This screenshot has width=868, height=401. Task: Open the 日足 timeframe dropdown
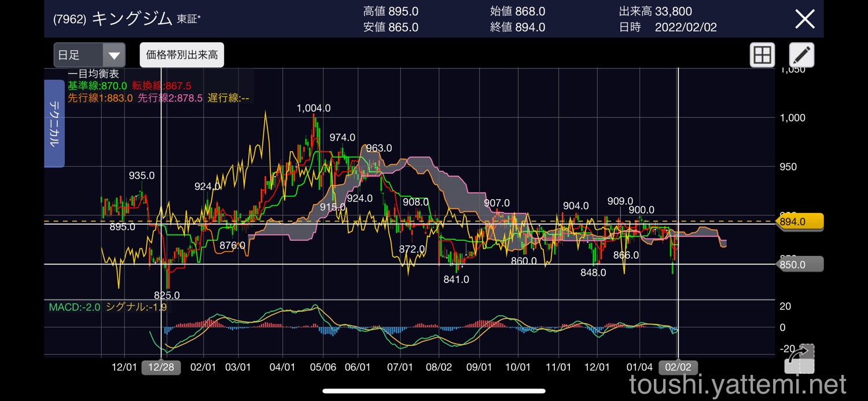[90, 56]
